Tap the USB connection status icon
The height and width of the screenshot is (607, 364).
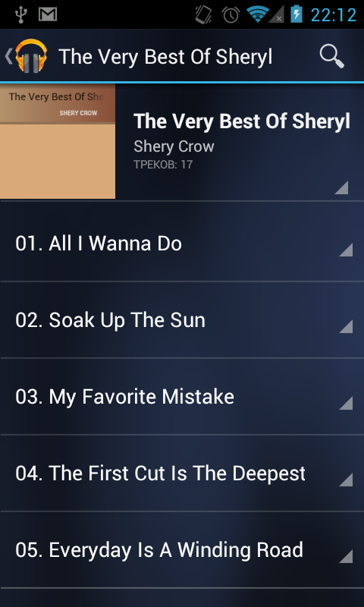[x=20, y=14]
